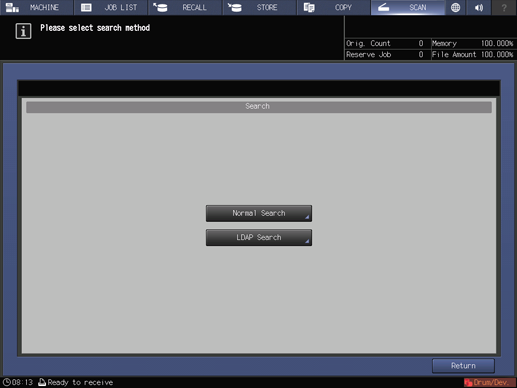The height and width of the screenshot is (388, 517).
Task: Open the MACHINE tab
Action: (36, 7)
